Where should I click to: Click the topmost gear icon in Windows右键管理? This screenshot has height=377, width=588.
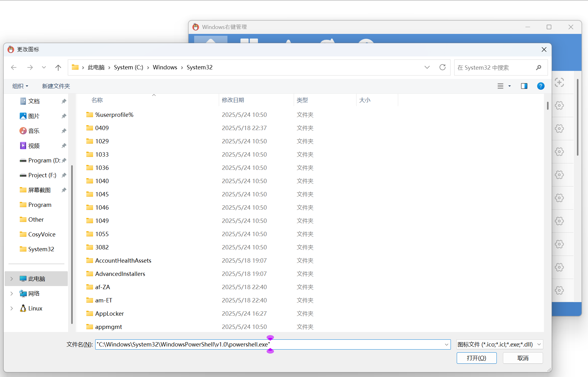coord(559,105)
